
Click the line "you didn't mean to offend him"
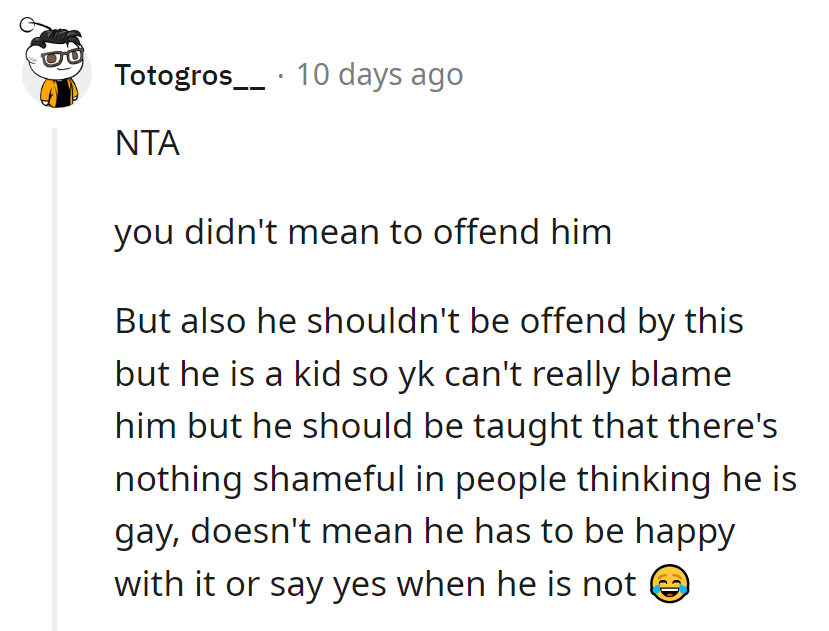tap(363, 232)
